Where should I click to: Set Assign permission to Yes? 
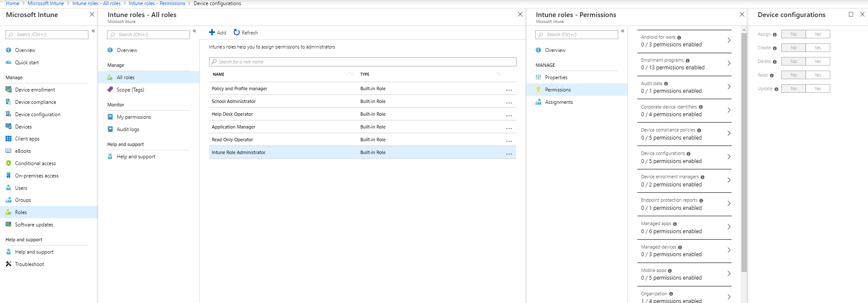(818, 34)
